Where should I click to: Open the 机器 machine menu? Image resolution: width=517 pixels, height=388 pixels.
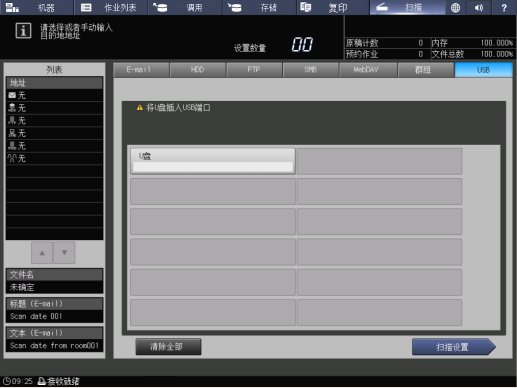click(36, 7)
